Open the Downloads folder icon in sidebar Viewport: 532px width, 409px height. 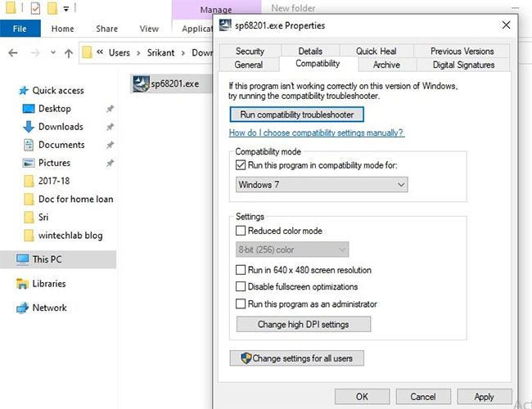tap(29, 127)
